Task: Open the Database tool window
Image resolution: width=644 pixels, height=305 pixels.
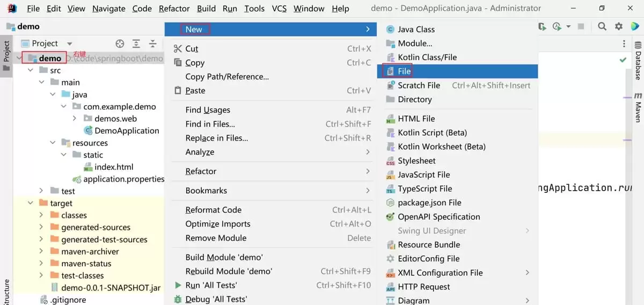Action: [x=638, y=62]
